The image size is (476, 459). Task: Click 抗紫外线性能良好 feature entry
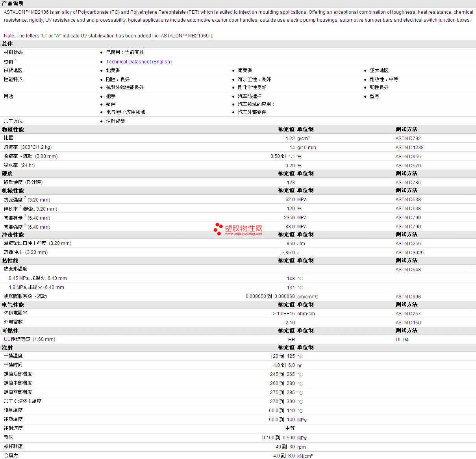(x=125, y=87)
